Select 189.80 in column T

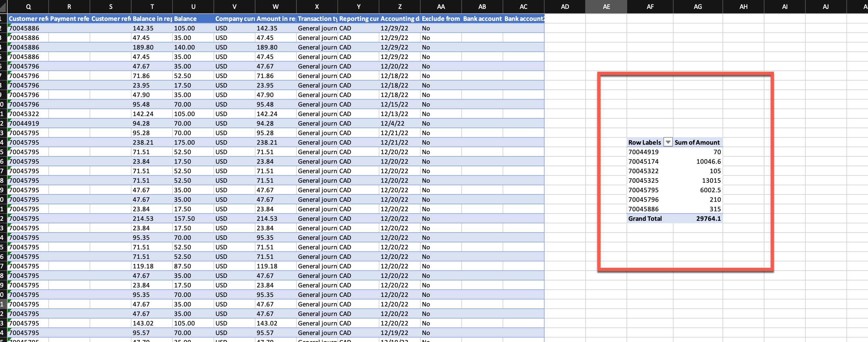152,47
